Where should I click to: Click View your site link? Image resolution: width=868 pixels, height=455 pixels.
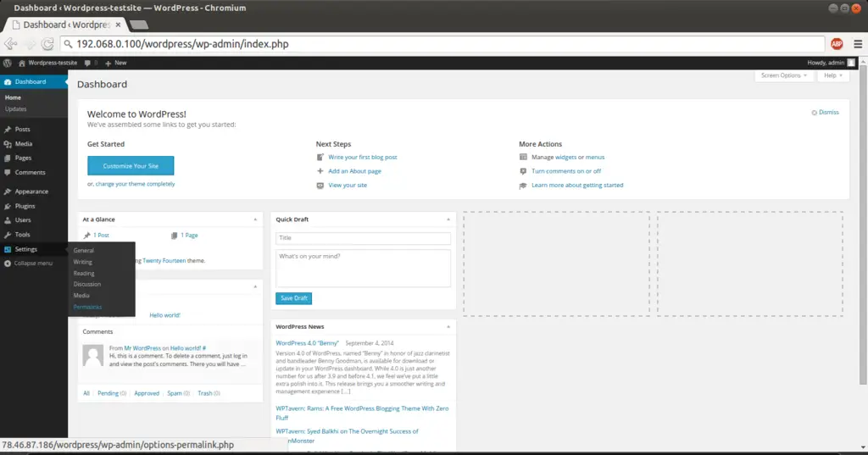tap(348, 186)
